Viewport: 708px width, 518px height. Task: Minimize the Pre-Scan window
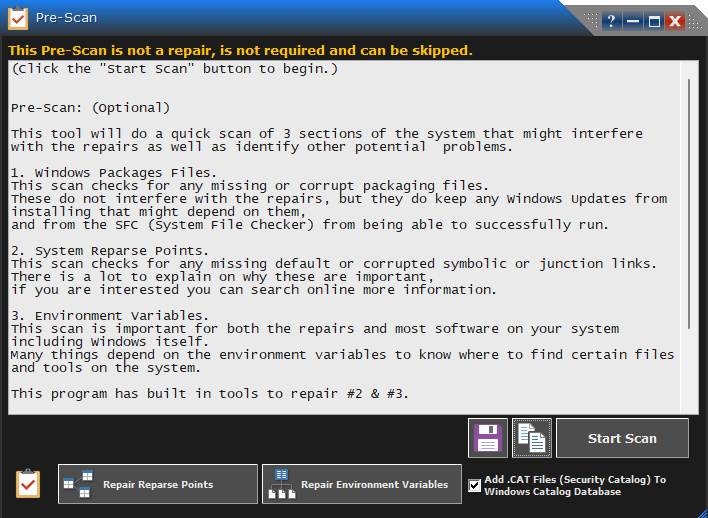(x=632, y=20)
